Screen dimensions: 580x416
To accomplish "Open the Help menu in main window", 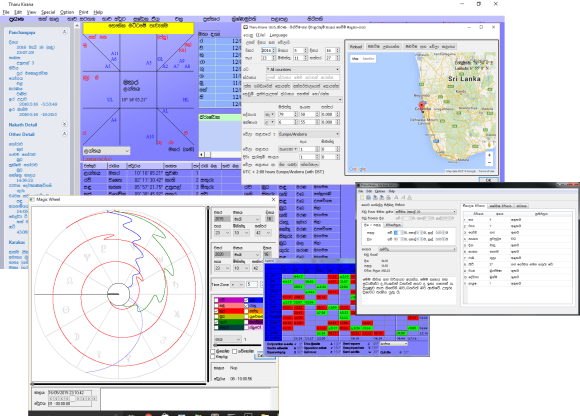I will (98, 12).
